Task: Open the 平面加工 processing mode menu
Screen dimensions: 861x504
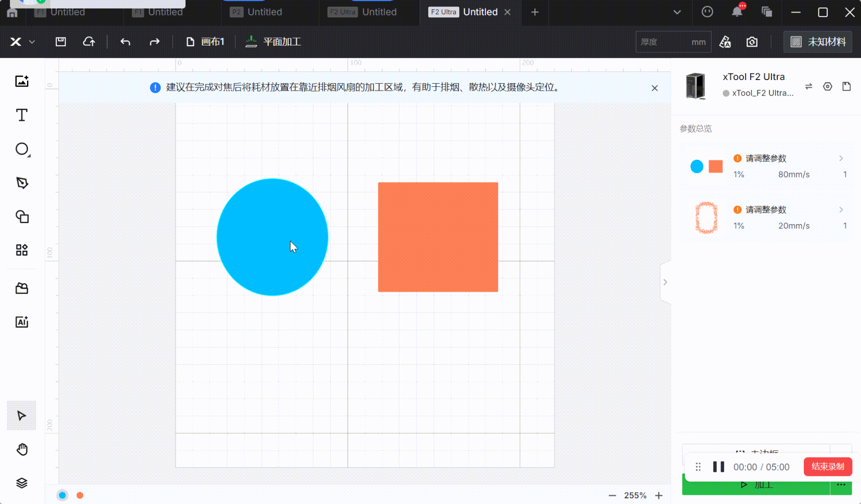Action: tap(273, 42)
